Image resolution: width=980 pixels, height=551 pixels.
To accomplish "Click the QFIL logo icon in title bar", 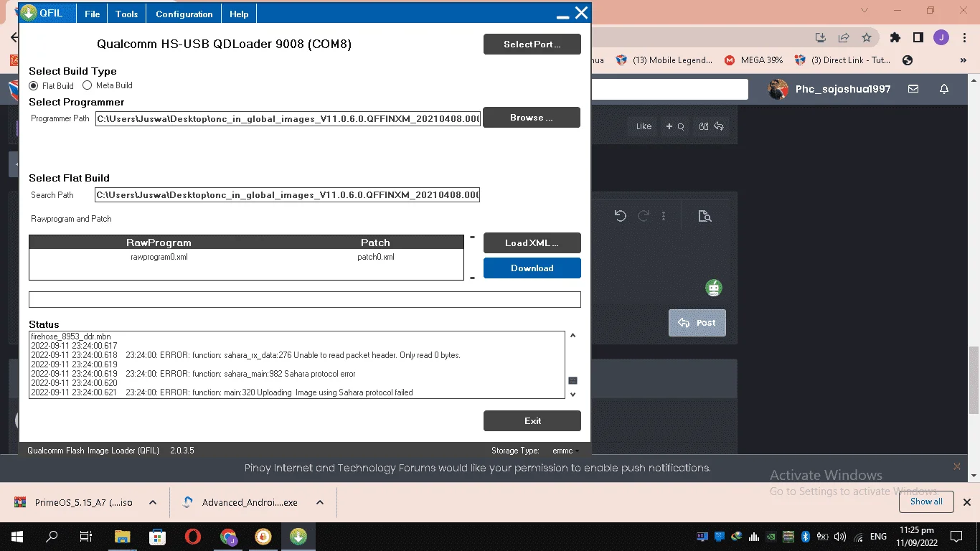I will click(x=29, y=13).
